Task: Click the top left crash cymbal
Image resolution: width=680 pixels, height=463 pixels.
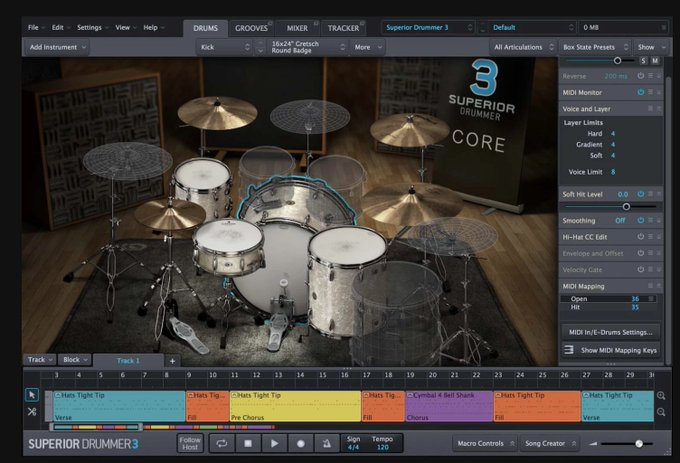Action: pos(217,113)
